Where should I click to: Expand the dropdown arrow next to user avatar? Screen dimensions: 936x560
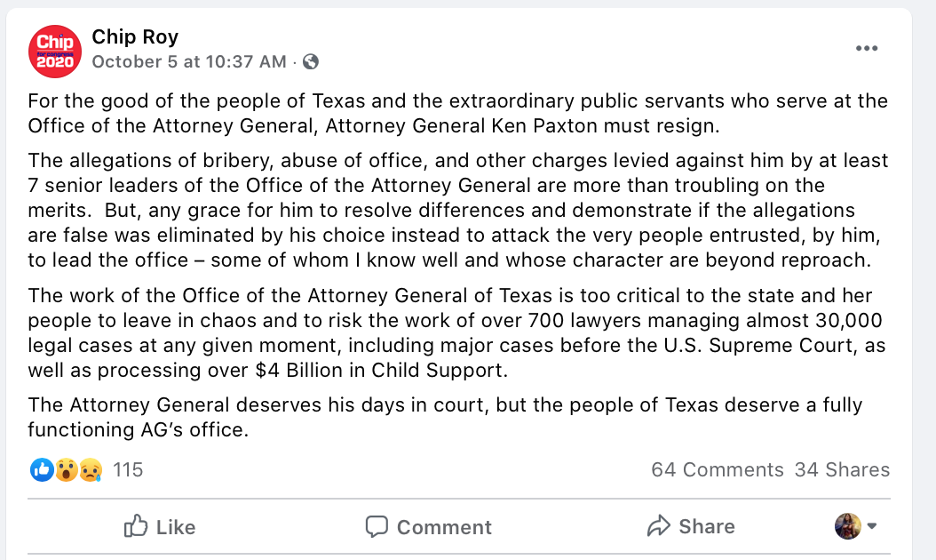pos(872,526)
